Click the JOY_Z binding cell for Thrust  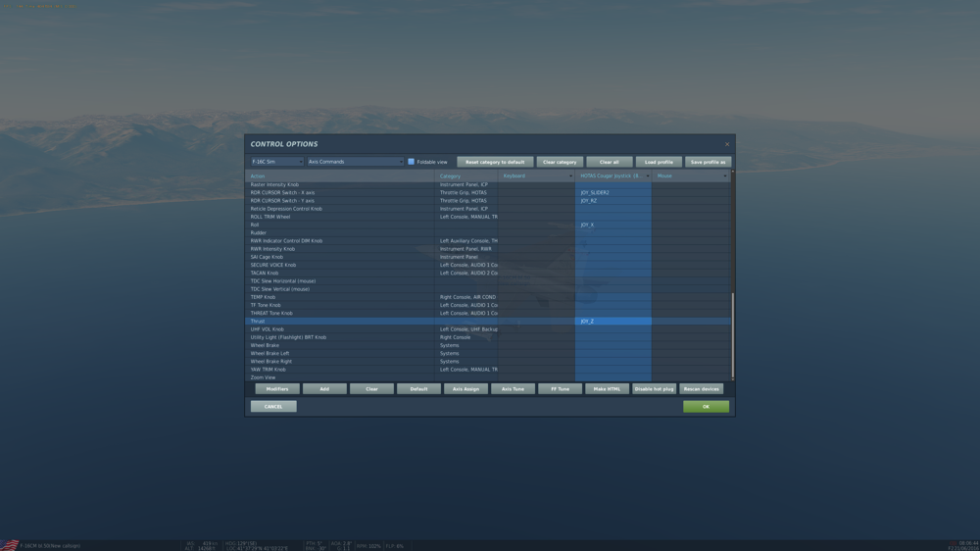[x=613, y=322]
